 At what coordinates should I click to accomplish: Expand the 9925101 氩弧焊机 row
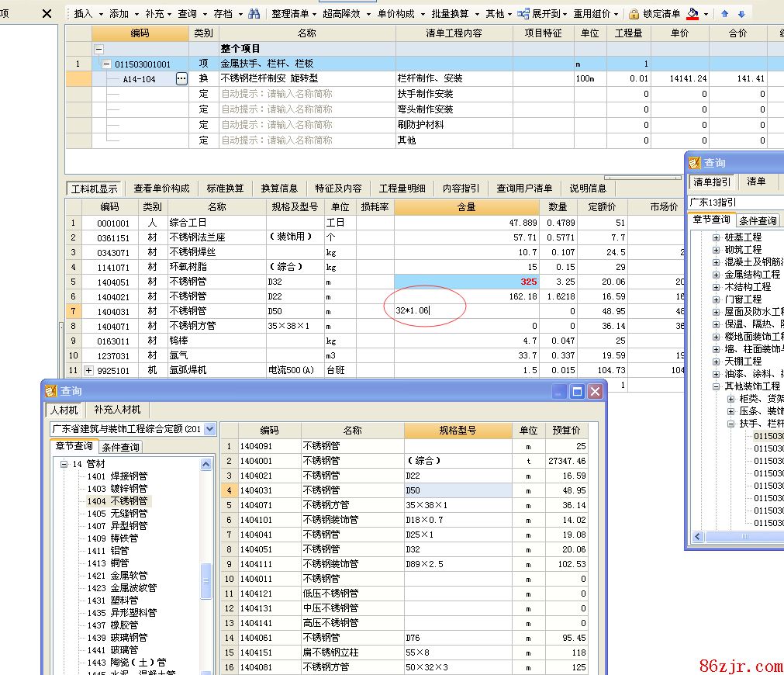[89, 371]
